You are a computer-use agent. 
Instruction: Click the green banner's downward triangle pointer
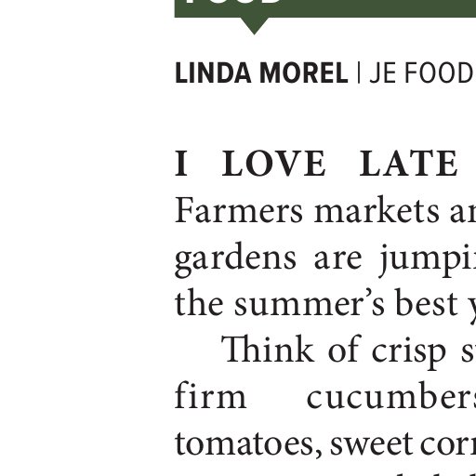tap(255, 26)
